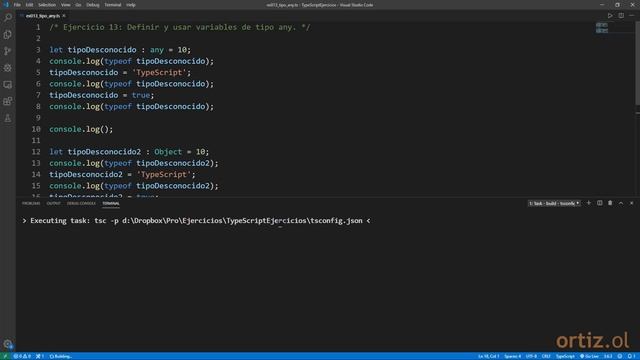
Task: Click the VS Code logo icon
Action: [x=6, y=5]
